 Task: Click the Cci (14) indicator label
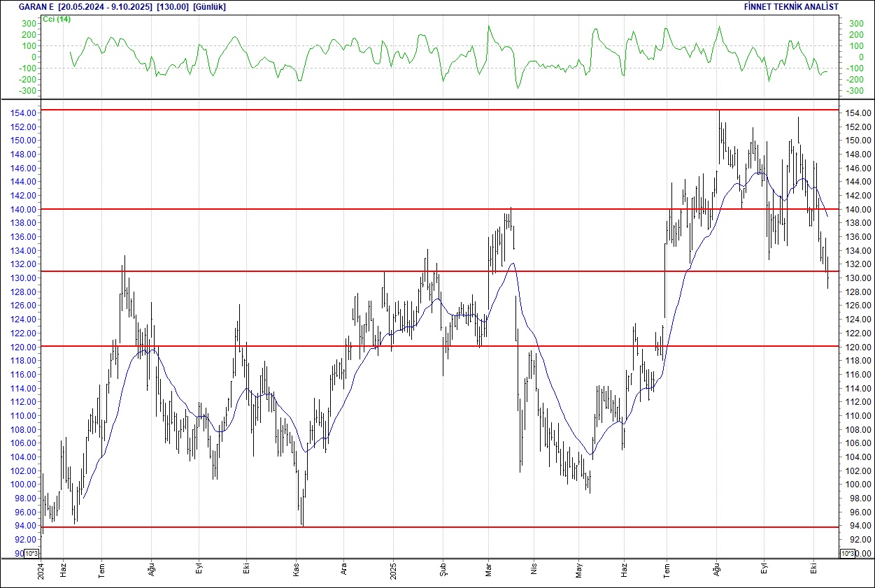tap(56, 19)
